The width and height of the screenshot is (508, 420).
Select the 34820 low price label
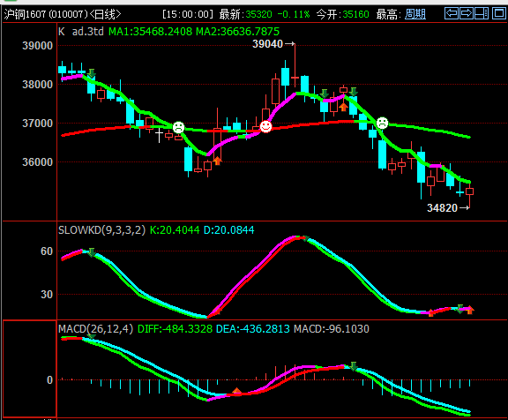coord(442,207)
